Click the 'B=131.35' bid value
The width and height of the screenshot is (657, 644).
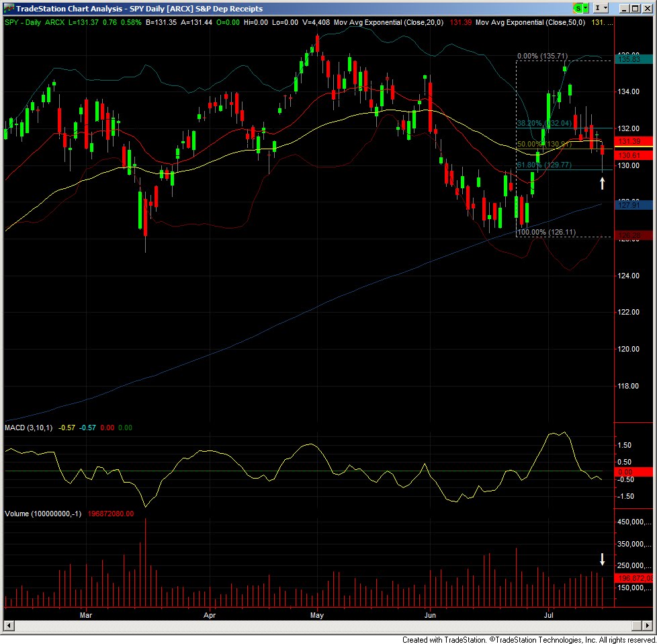pyautogui.click(x=161, y=23)
